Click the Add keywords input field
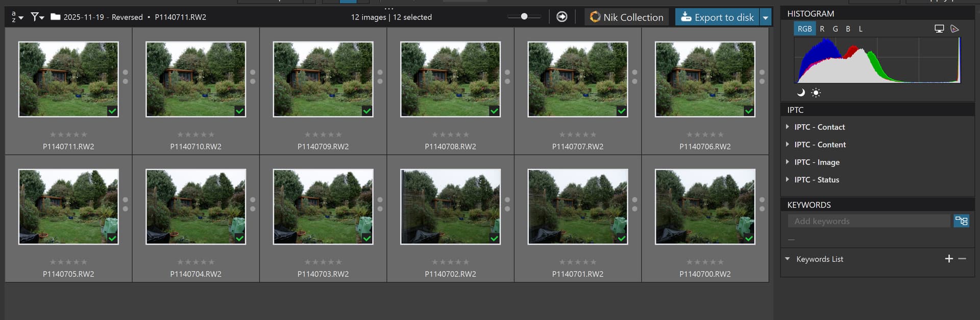This screenshot has width=980, height=320. tap(869, 221)
